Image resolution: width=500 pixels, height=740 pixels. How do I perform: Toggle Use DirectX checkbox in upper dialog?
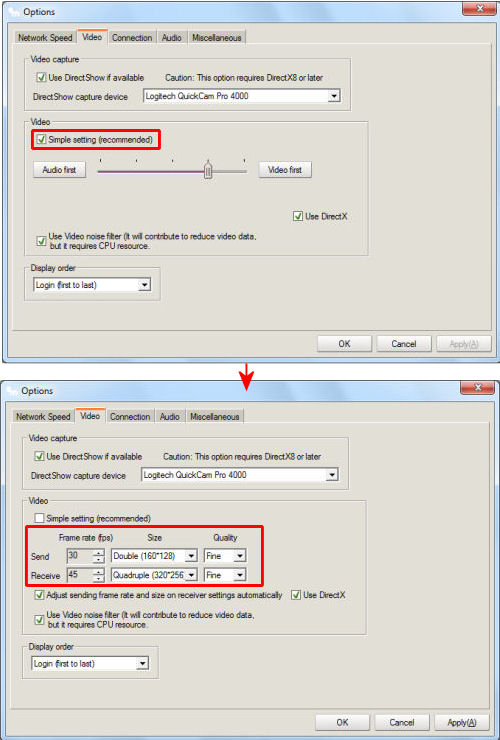298,216
